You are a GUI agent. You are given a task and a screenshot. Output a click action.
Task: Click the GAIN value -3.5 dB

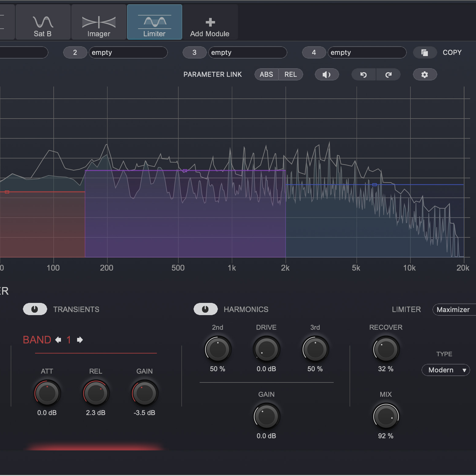(144, 413)
